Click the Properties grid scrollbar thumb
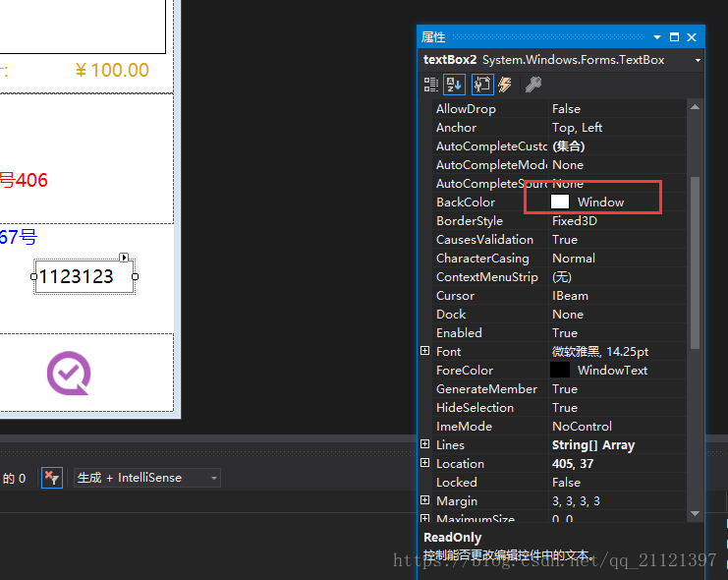This screenshot has width=728, height=580. 695,262
